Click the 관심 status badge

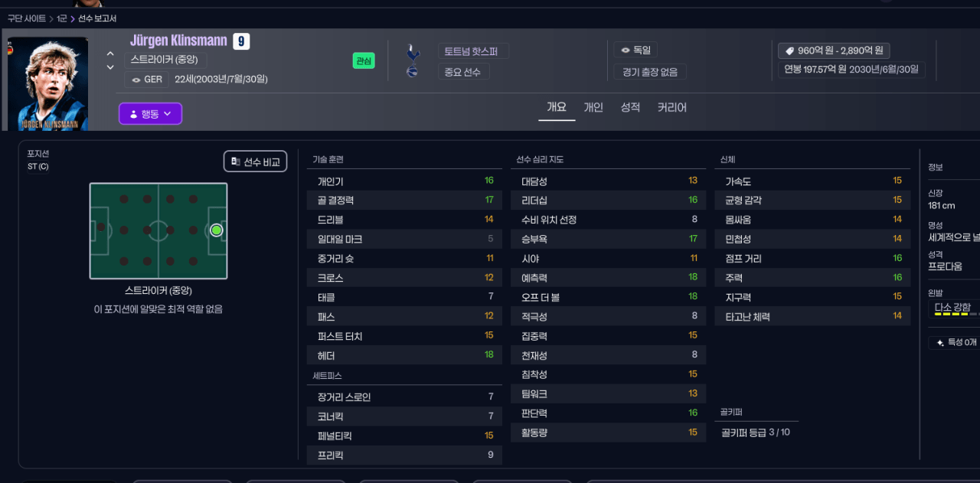tap(364, 60)
